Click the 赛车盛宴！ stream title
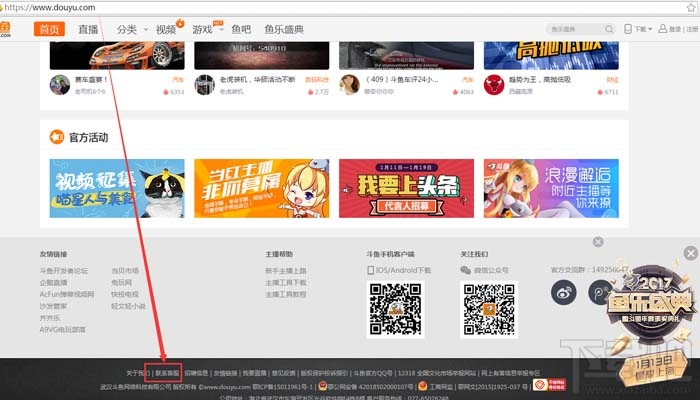The width and height of the screenshot is (700, 400). pyautogui.click(x=91, y=79)
